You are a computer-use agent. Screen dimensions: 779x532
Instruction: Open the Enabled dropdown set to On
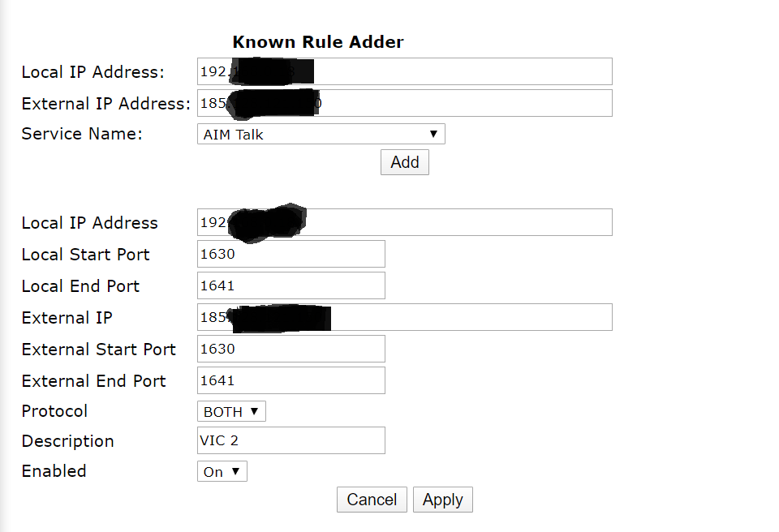(222, 471)
